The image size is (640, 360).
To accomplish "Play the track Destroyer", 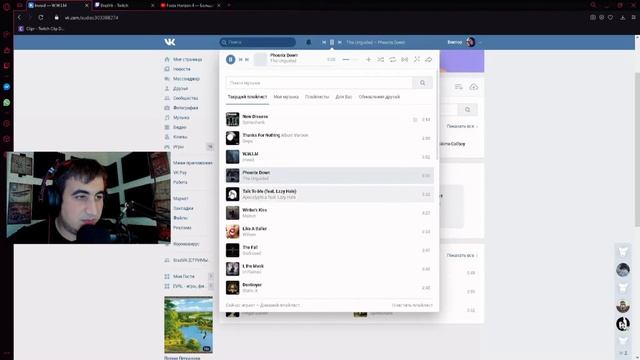I will (x=329, y=288).
